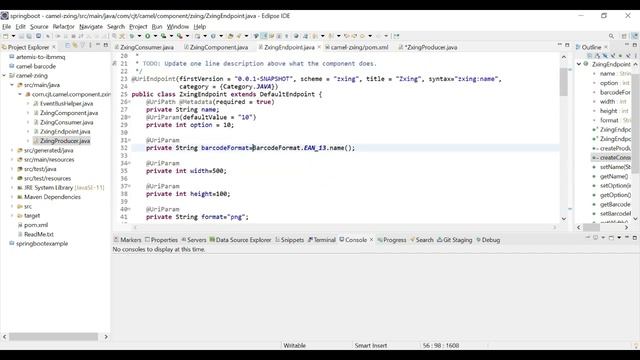Click the Debug bug icon in toolbar
Screen dimensions: 640x360
tap(131, 36)
